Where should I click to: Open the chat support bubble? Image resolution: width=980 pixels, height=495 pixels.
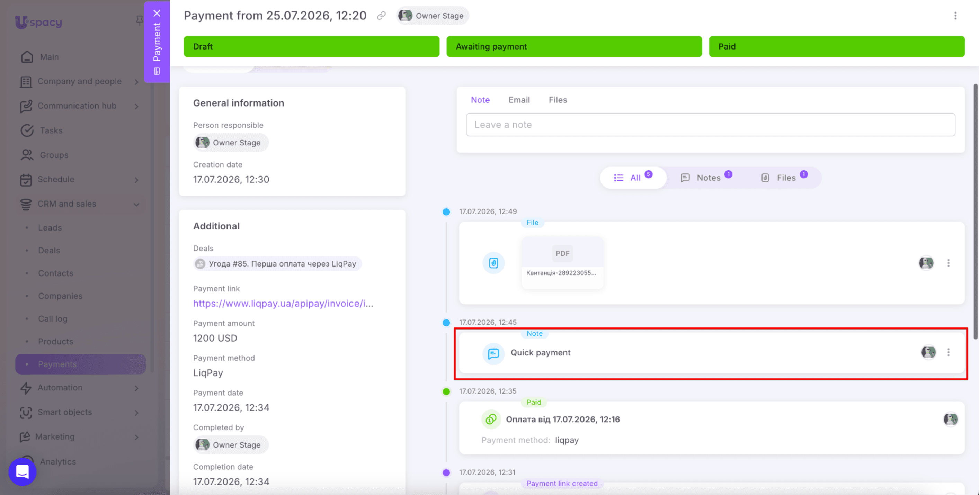(x=22, y=471)
